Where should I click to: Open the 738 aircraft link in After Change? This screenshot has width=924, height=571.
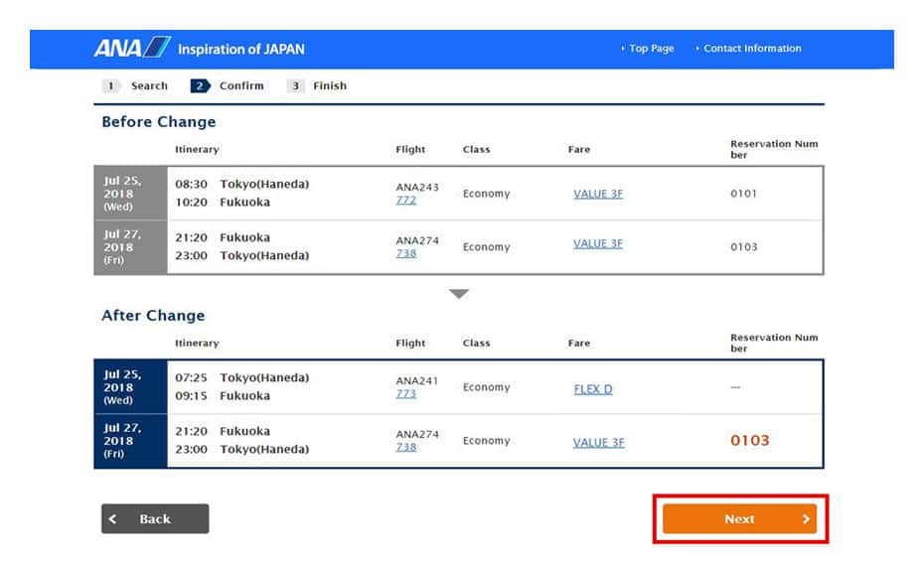click(x=405, y=448)
